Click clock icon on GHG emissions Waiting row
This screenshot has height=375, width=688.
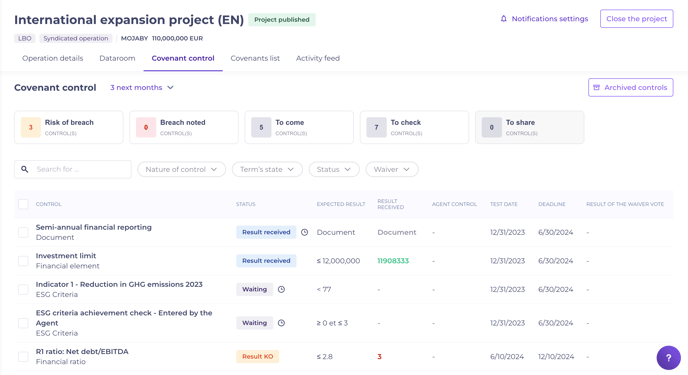click(281, 289)
